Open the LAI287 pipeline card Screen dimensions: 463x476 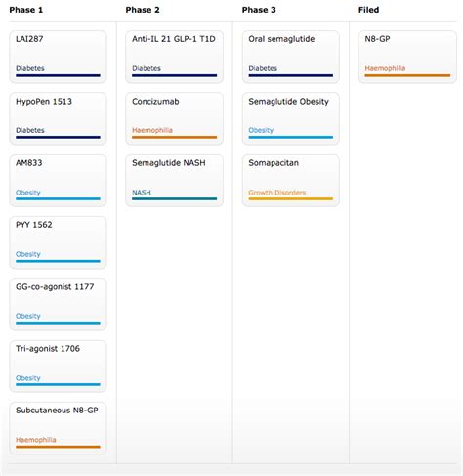click(x=58, y=57)
